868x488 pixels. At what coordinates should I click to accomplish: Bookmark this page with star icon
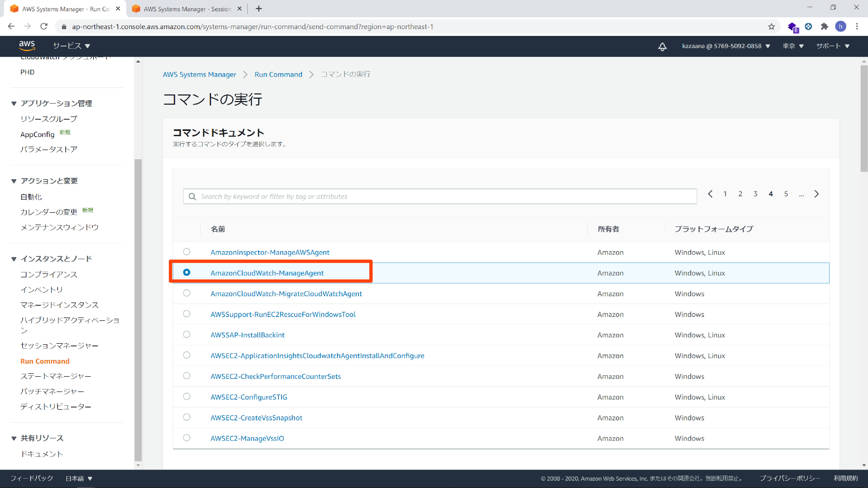pyautogui.click(x=771, y=26)
